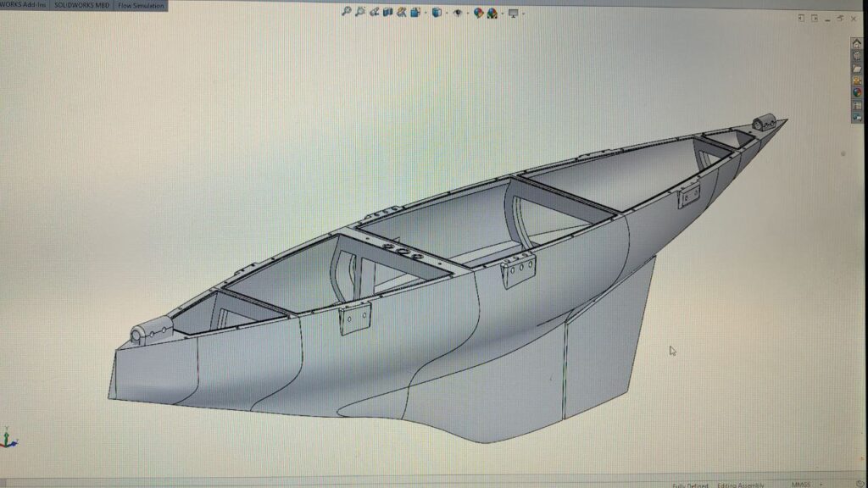Select the cylindrical fitting at the stern
This screenshot has height=488, width=868.
point(151,331)
